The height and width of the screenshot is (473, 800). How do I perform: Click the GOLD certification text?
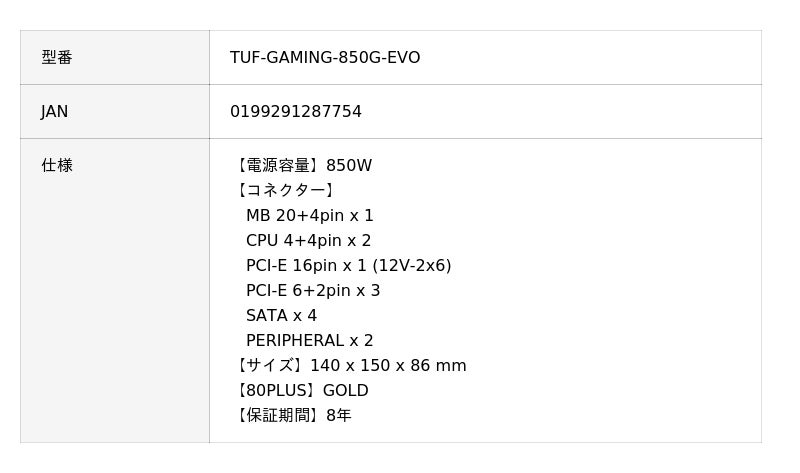coord(346,391)
